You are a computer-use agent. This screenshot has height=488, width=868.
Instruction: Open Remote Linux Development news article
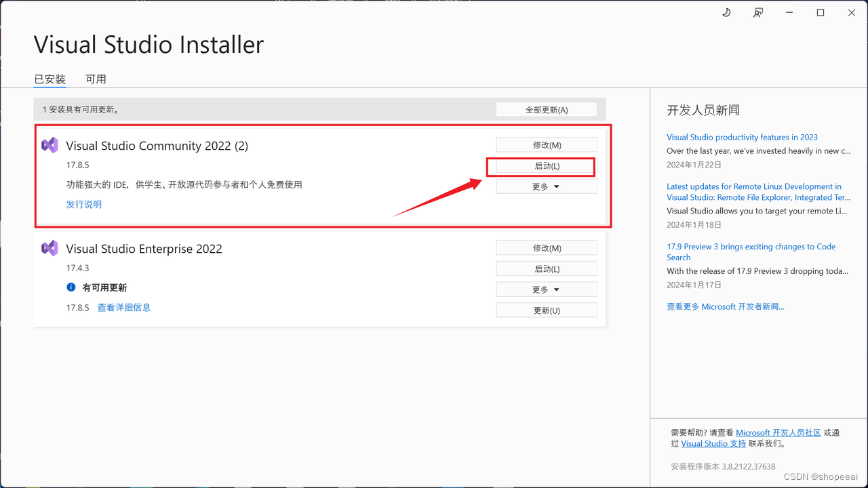pos(758,192)
